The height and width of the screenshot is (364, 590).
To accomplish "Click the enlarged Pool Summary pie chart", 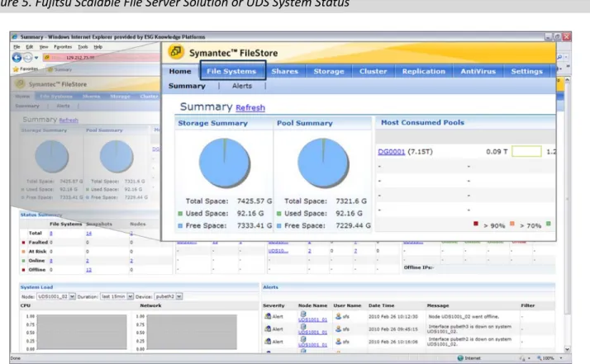I will (x=323, y=163).
